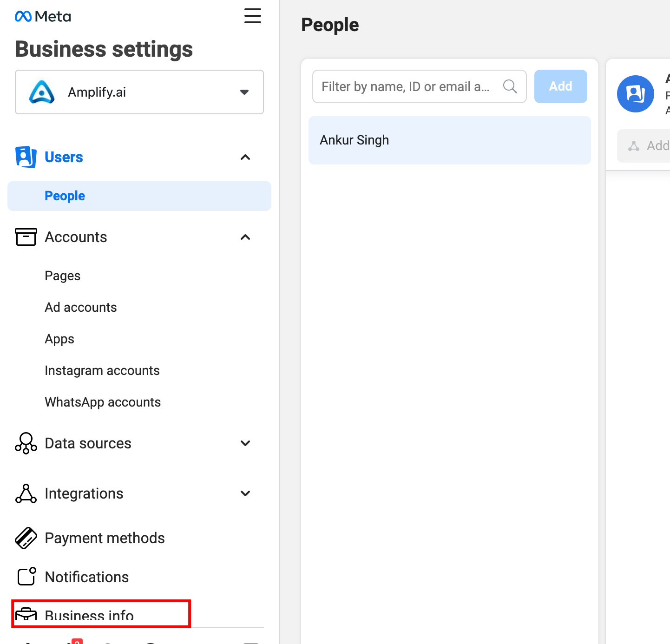Click the Accounts box icon

pyautogui.click(x=26, y=237)
